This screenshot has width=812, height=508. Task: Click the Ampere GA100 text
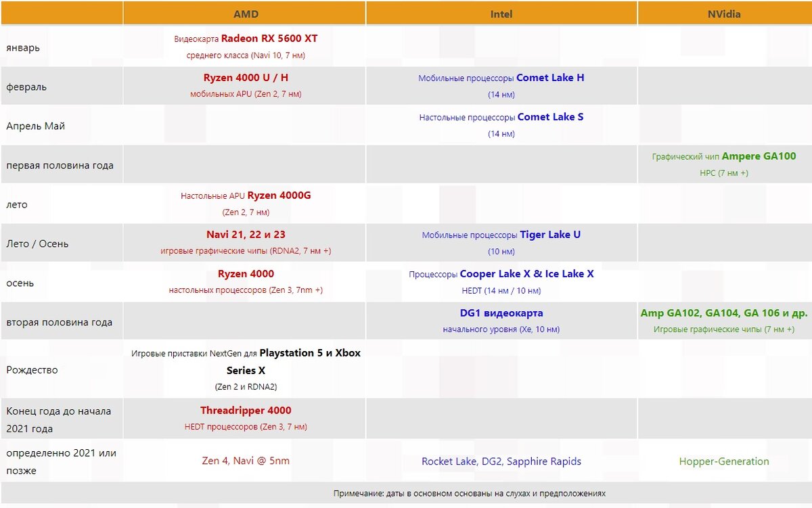pos(759,156)
